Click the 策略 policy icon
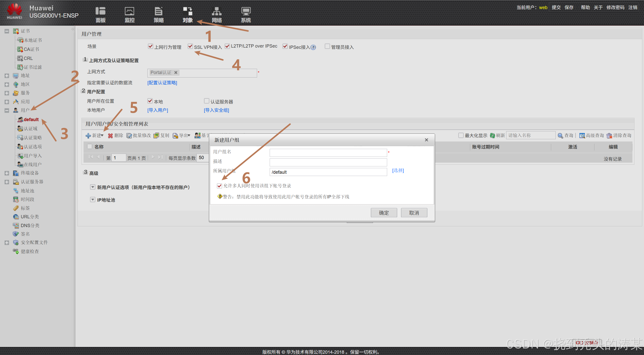 pyautogui.click(x=158, y=11)
